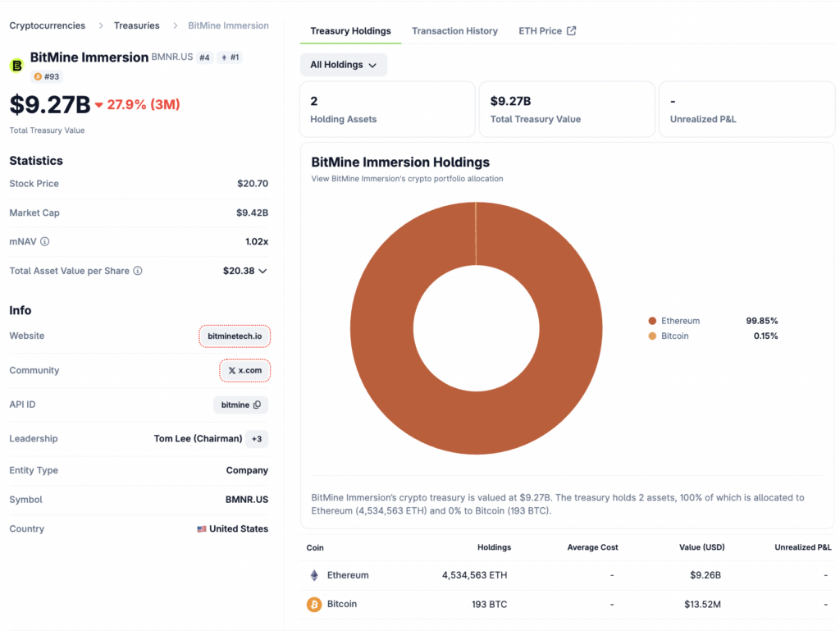Click the United States flag icon
This screenshot has height=631, width=840.
coord(202,528)
